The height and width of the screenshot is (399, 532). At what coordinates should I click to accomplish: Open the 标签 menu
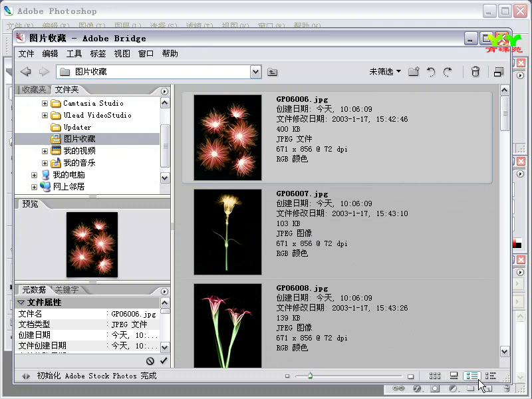(98, 54)
